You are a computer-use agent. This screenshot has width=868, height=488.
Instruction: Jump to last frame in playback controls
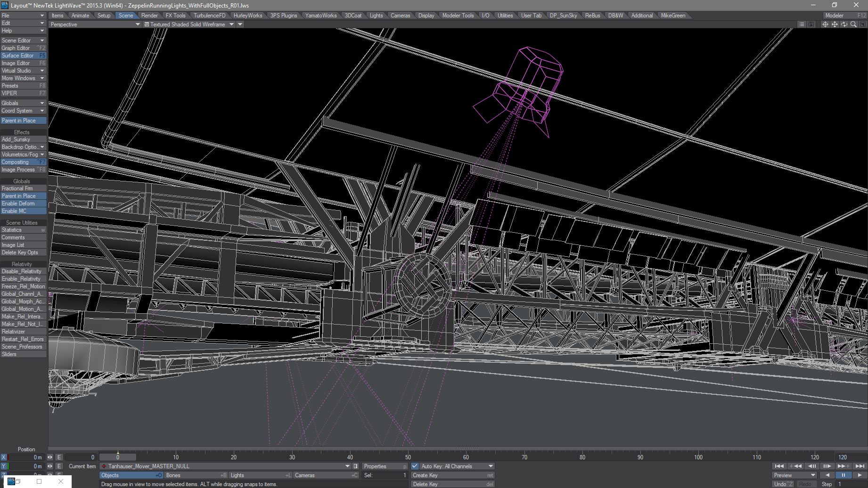point(860,466)
